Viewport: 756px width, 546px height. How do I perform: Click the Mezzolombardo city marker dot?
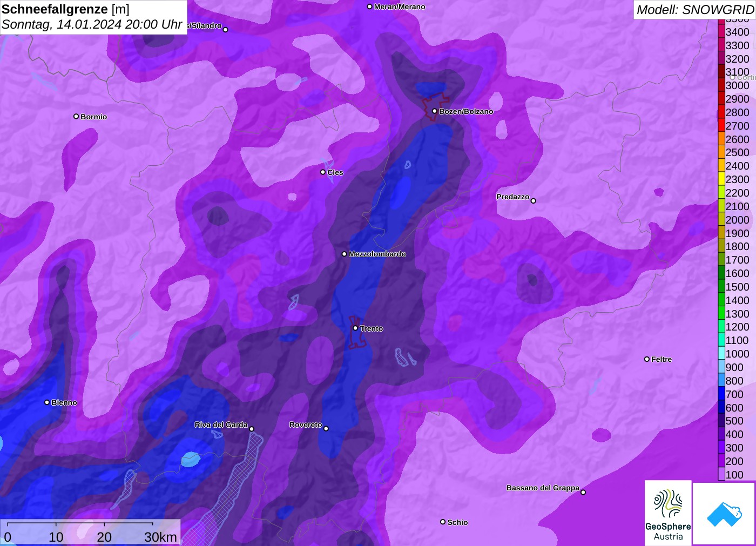tap(345, 254)
